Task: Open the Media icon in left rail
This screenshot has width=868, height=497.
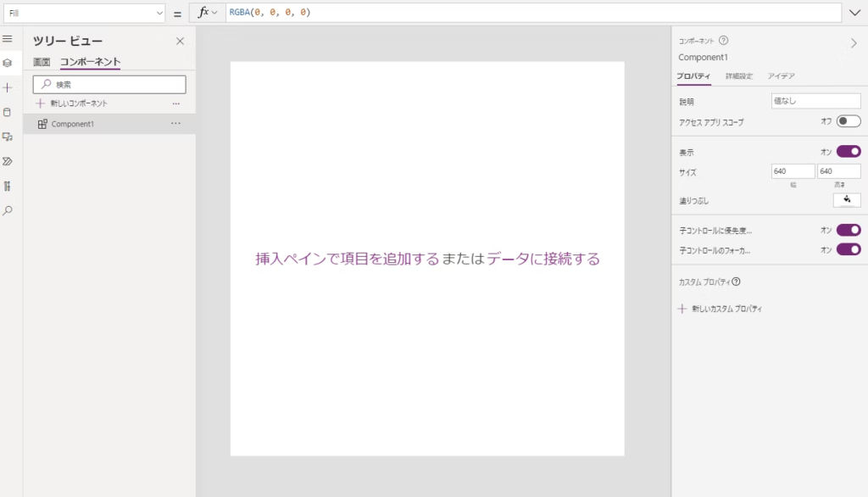Action: 8,137
